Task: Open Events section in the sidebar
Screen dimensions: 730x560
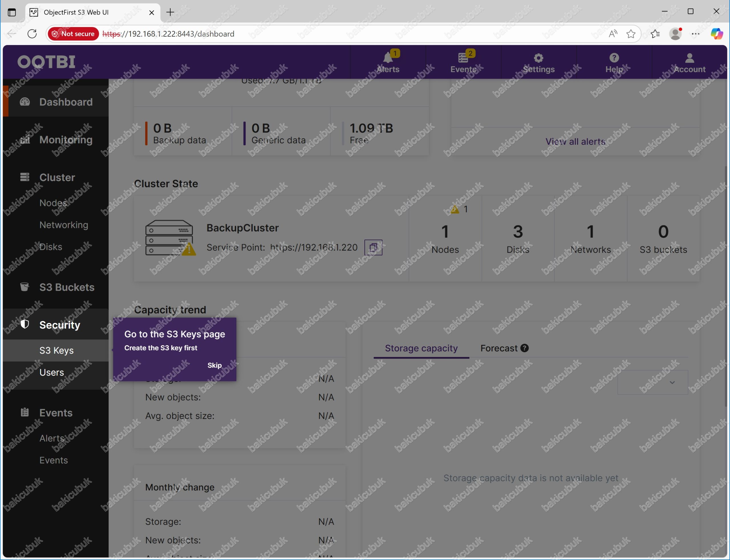Action: [56, 413]
